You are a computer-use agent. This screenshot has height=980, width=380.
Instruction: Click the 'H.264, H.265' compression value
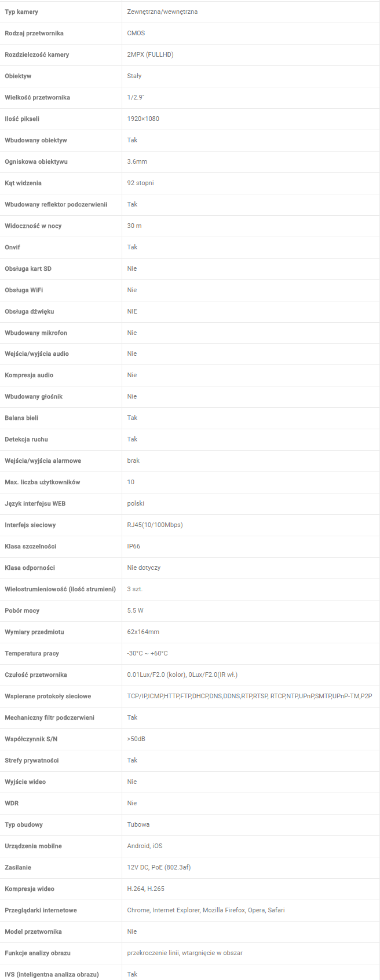[x=146, y=889]
